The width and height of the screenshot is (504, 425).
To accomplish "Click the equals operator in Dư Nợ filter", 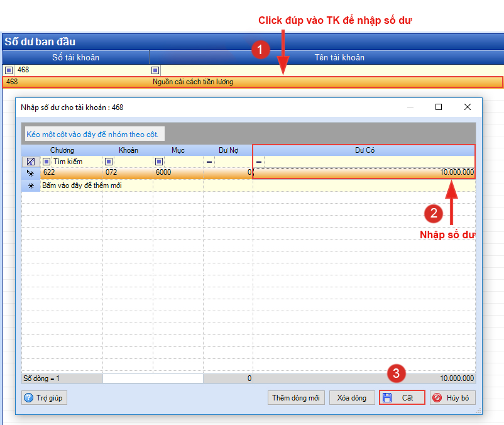I will pos(209,162).
